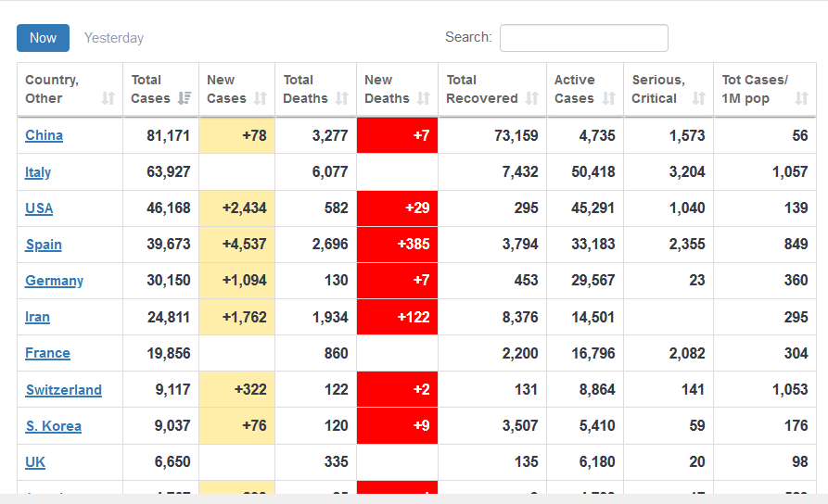Sort by New Cases arrow icon

pyautogui.click(x=261, y=98)
